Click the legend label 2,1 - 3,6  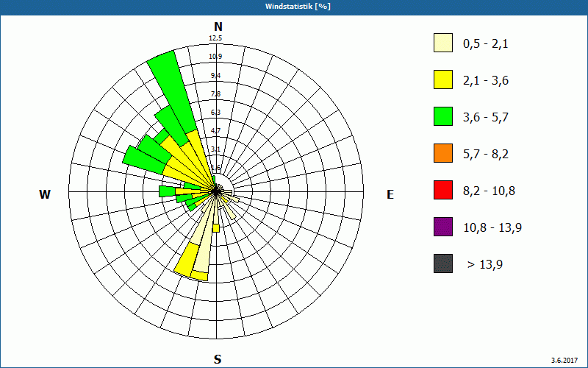[486, 81]
